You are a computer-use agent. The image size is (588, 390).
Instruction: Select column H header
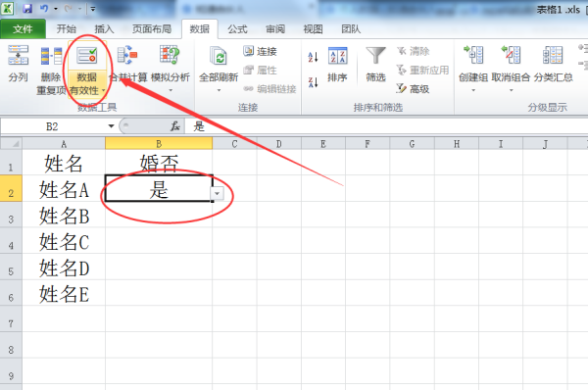(457, 144)
